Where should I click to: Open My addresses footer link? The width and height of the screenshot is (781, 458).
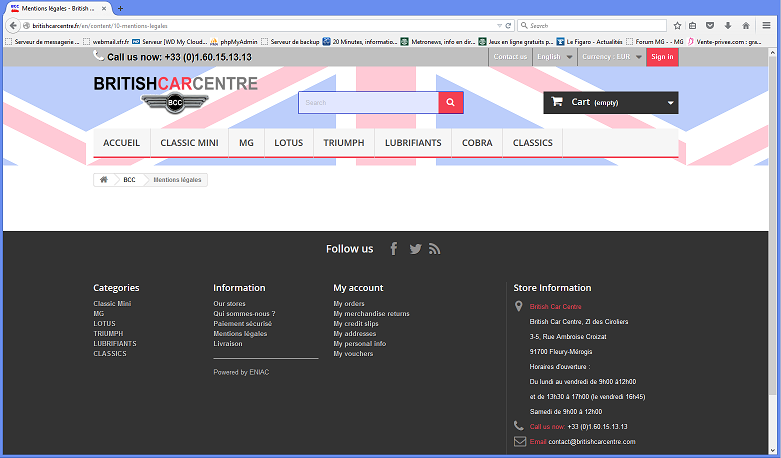pyautogui.click(x=355, y=334)
